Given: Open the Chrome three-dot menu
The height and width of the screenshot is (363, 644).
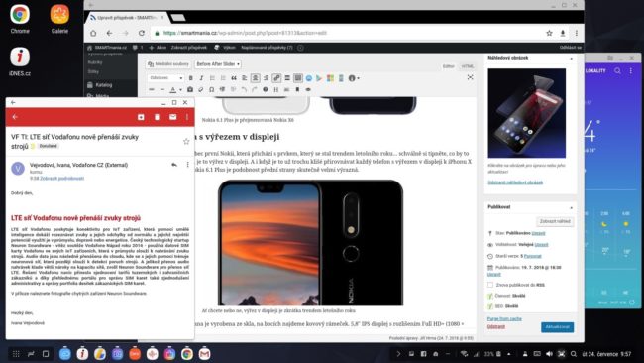Looking at the screenshot, I should pyautogui.click(x=577, y=33).
